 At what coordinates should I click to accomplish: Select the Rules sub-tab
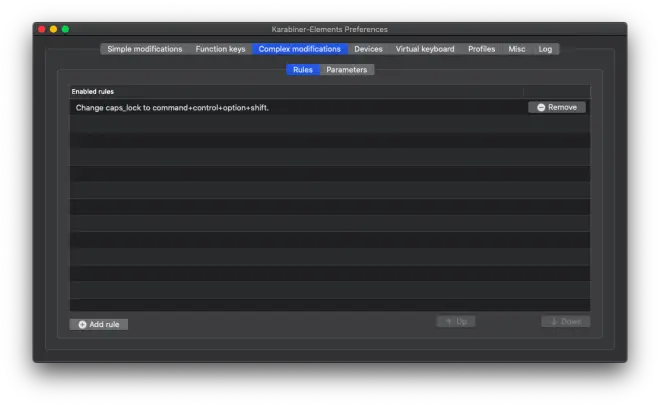[303, 70]
